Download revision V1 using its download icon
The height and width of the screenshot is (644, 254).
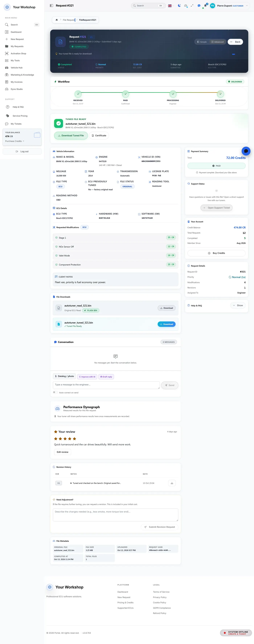[172, 483]
